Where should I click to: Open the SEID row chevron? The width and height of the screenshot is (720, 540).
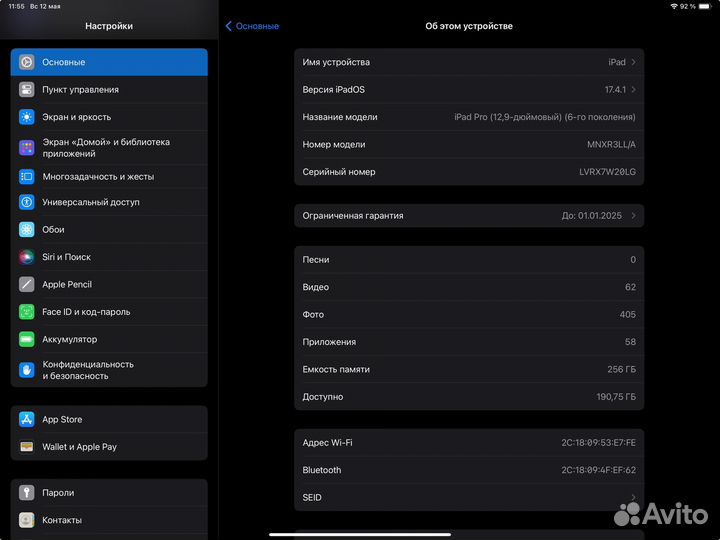(x=634, y=497)
